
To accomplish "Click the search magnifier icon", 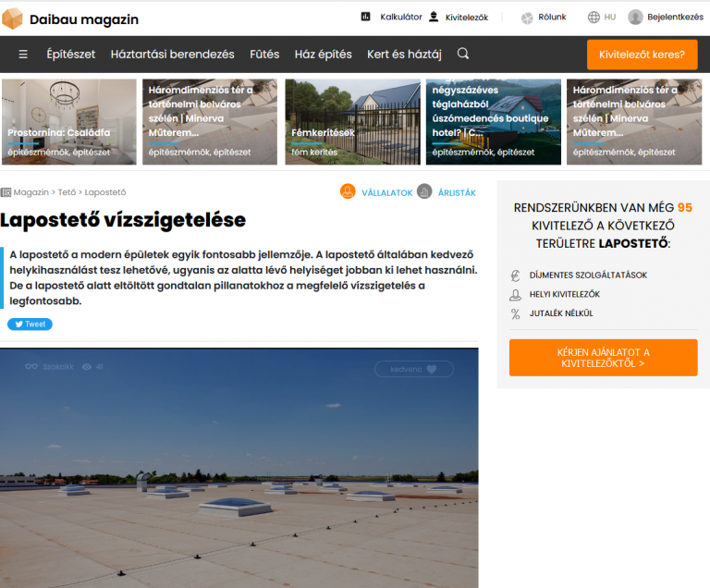I will click(x=463, y=54).
